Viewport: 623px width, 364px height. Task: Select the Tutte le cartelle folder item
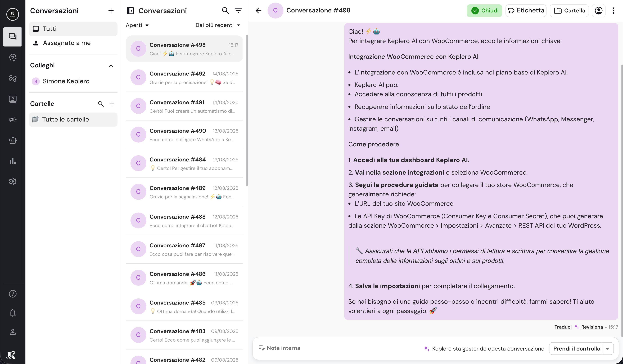66,120
